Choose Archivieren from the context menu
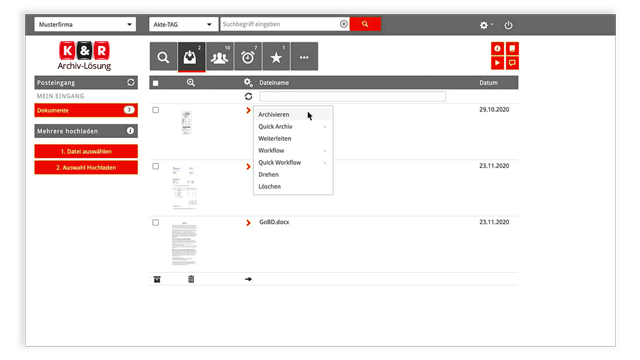The height and width of the screenshot is (360, 640). coord(293,115)
